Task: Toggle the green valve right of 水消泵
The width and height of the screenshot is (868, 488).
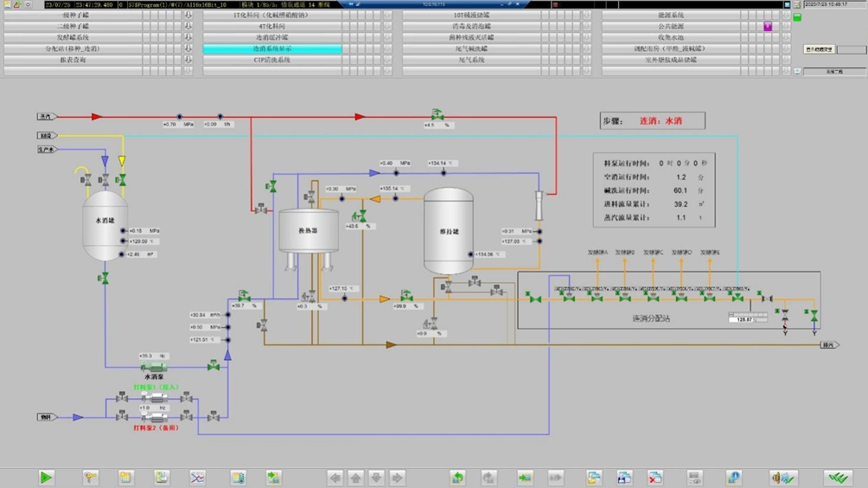Action: pyautogui.click(x=213, y=367)
